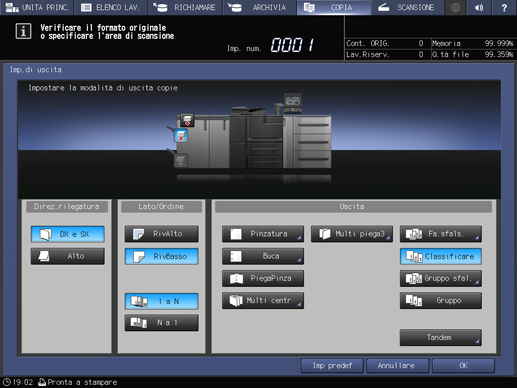
Task: Click Annullare to cancel
Action: (397, 366)
